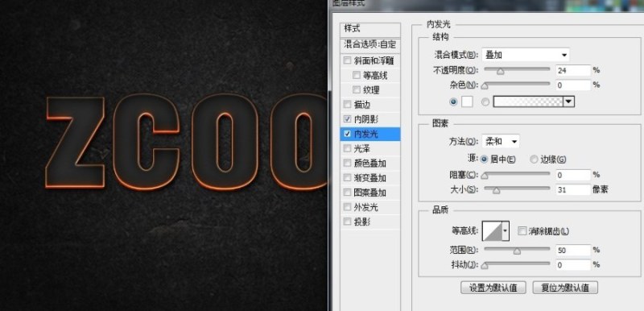Click the 等高线 contour thumbnail
644x311 pixels.
pyautogui.click(x=492, y=231)
